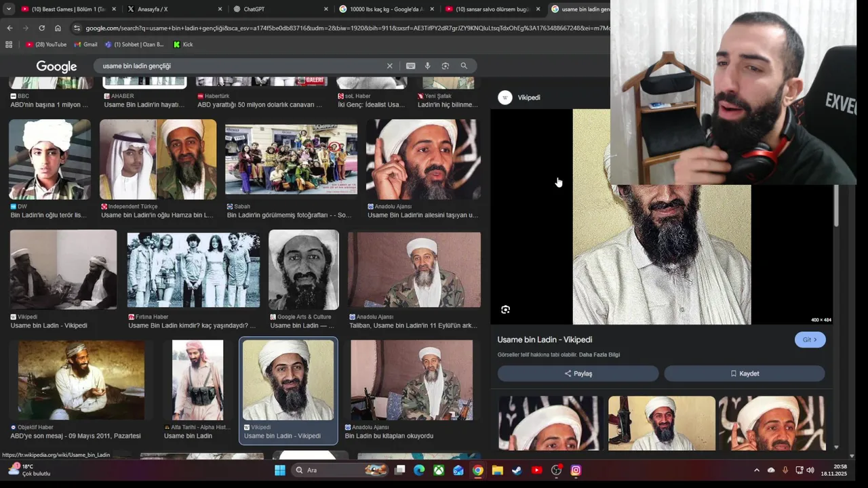The width and height of the screenshot is (868, 488).
Task: Open the Independent Türkçe Hamza image result
Action: (158, 159)
